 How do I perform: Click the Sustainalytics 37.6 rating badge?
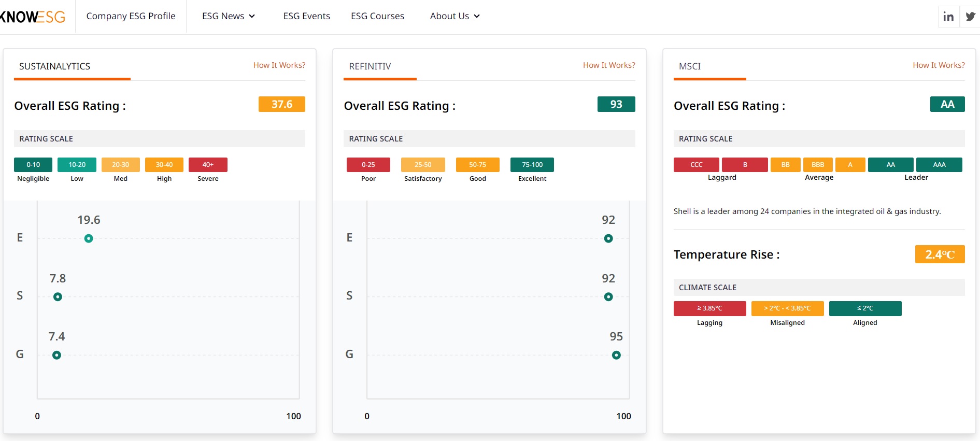tap(282, 104)
